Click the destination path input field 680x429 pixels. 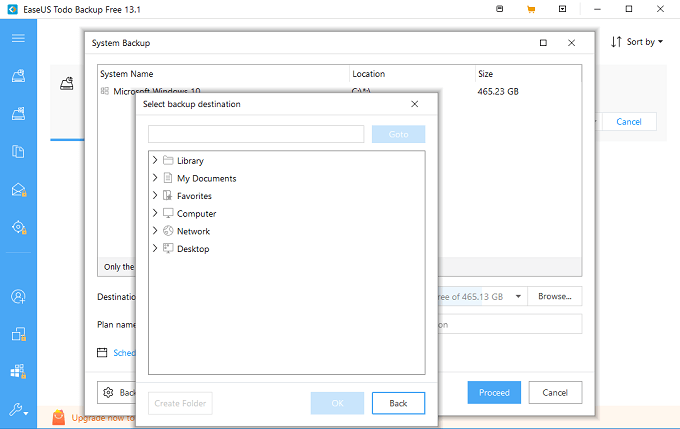click(x=256, y=134)
